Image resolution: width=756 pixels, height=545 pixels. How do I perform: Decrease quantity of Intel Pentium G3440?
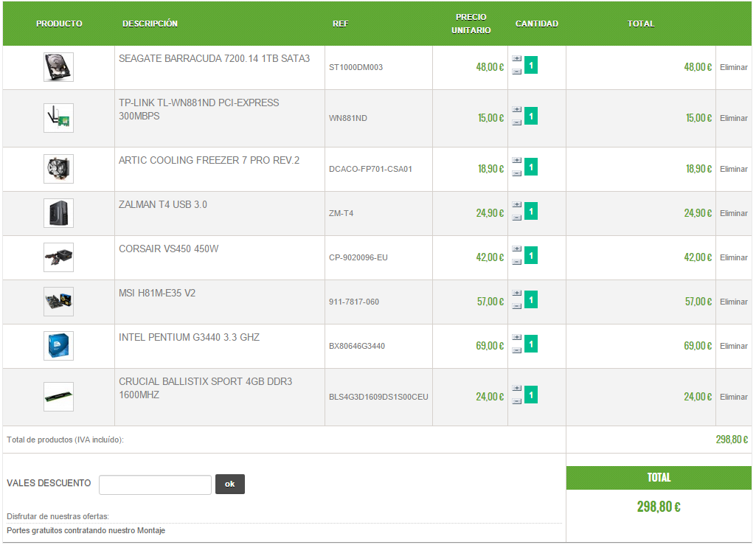[x=516, y=350]
